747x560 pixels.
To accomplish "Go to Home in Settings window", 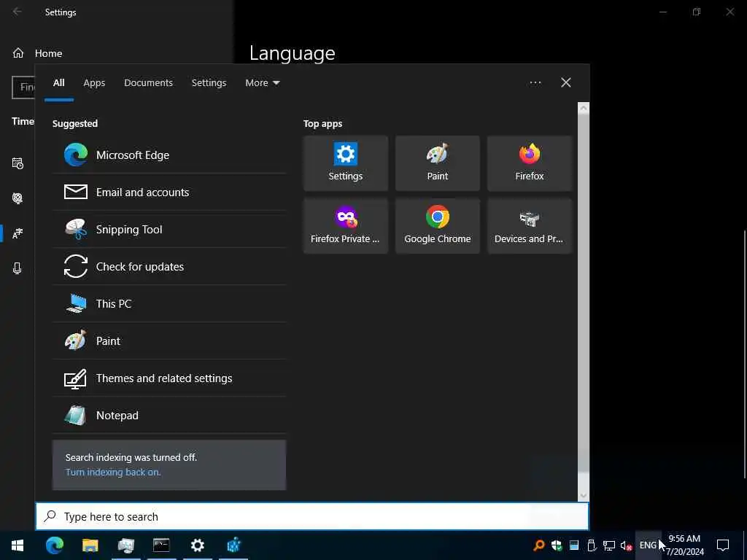I will pos(37,53).
